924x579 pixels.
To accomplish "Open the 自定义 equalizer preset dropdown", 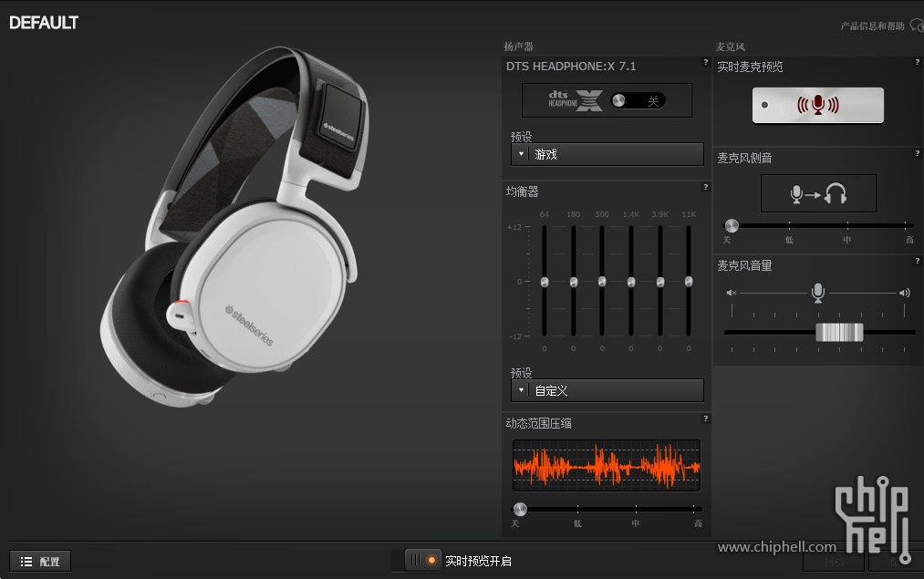I will (x=607, y=390).
